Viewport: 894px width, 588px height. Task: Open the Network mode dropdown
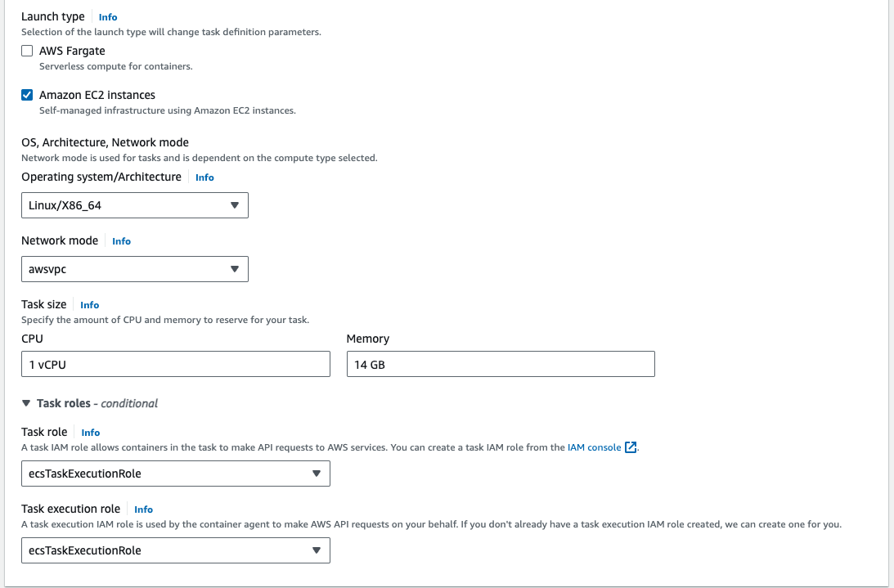pos(134,268)
